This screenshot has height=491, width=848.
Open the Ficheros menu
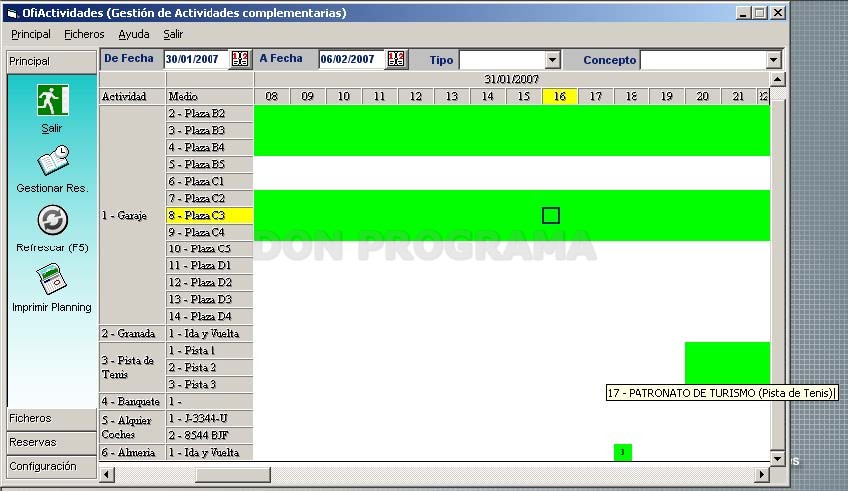pyautogui.click(x=84, y=34)
